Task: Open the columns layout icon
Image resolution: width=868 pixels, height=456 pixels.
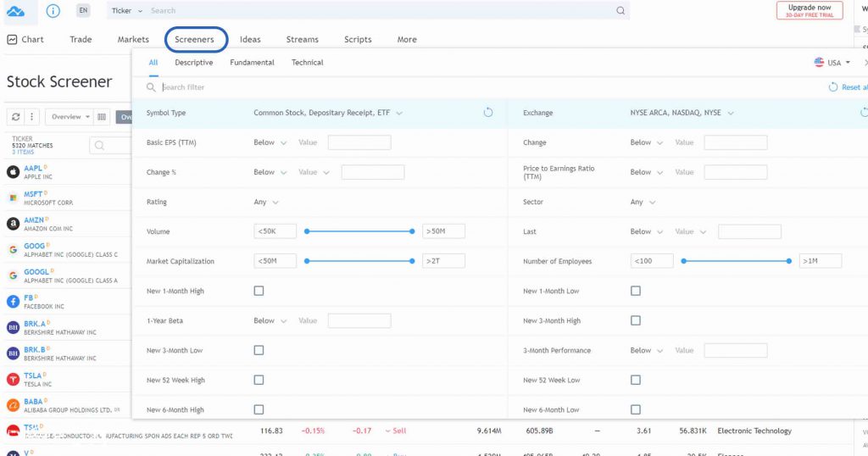Action: coord(102,117)
